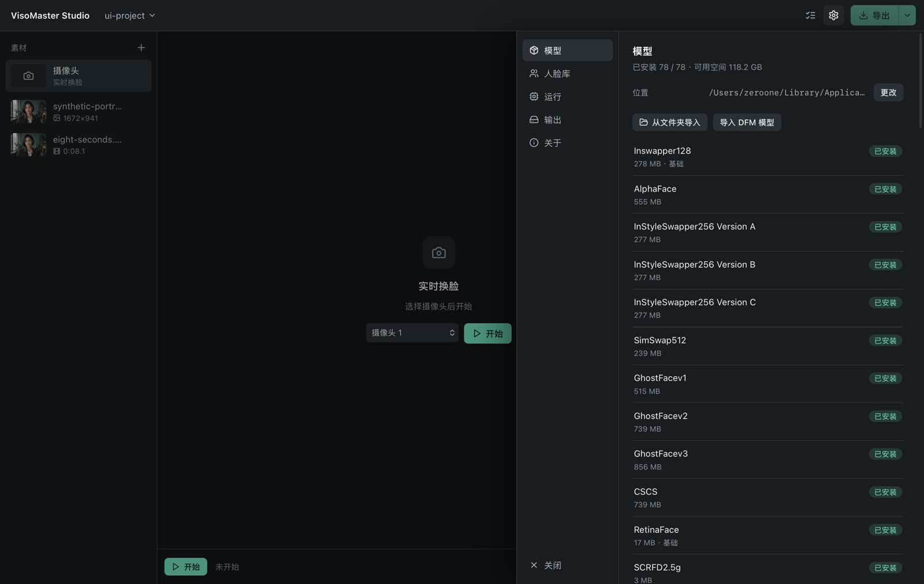Image resolution: width=924 pixels, height=584 pixels.
Task: Click 更改 to change model location
Action: (x=888, y=92)
